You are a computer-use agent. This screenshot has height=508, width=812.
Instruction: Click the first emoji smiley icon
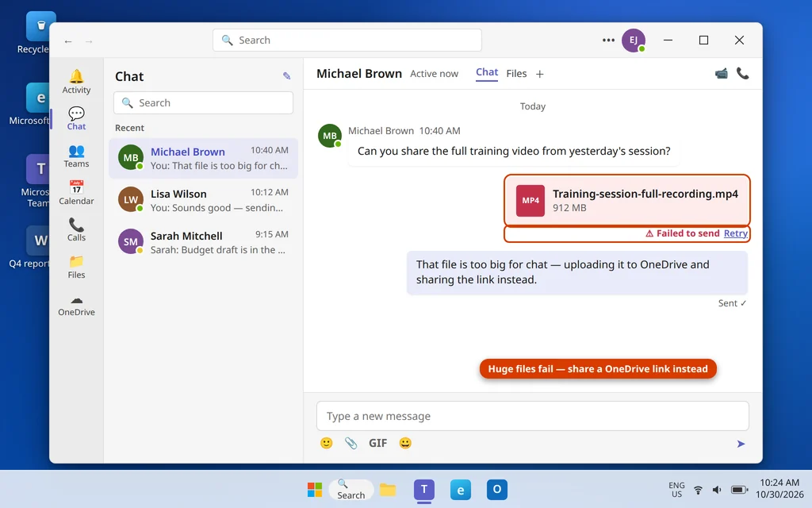326,443
